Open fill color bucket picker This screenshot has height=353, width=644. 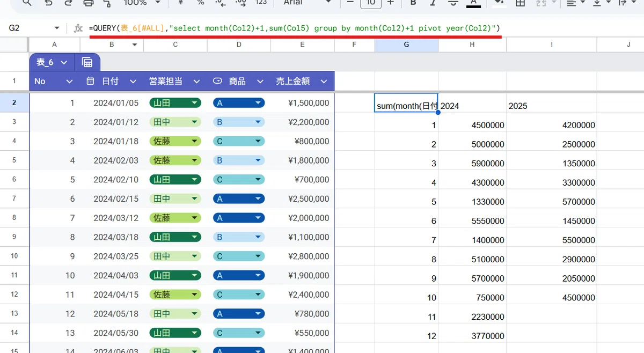pos(499,3)
